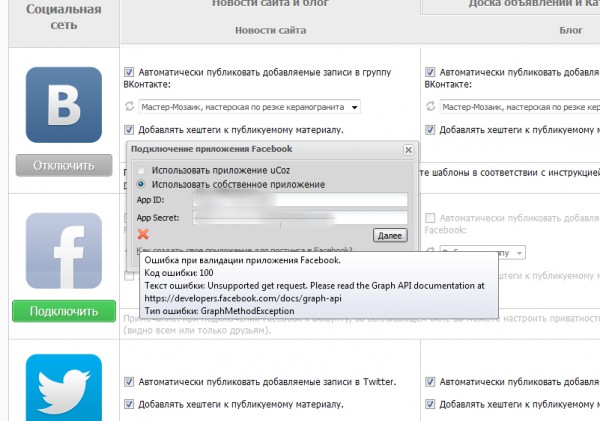
Task: Click the 'Новости сайта' column header
Action: (271, 30)
